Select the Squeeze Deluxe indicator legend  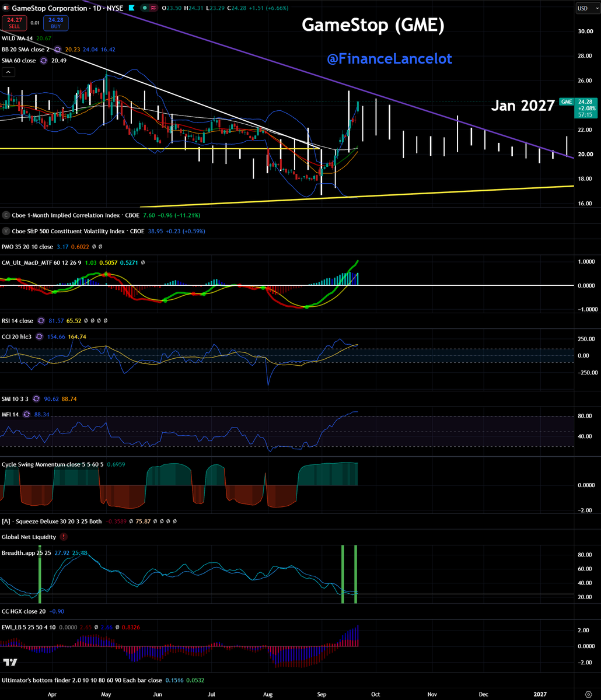(x=52, y=521)
